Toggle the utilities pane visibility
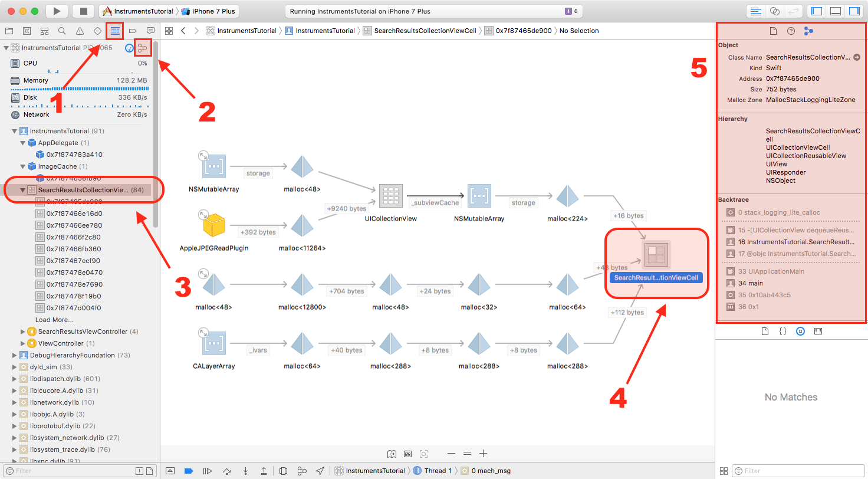Screen dimensions: 868x479 tap(854, 11)
